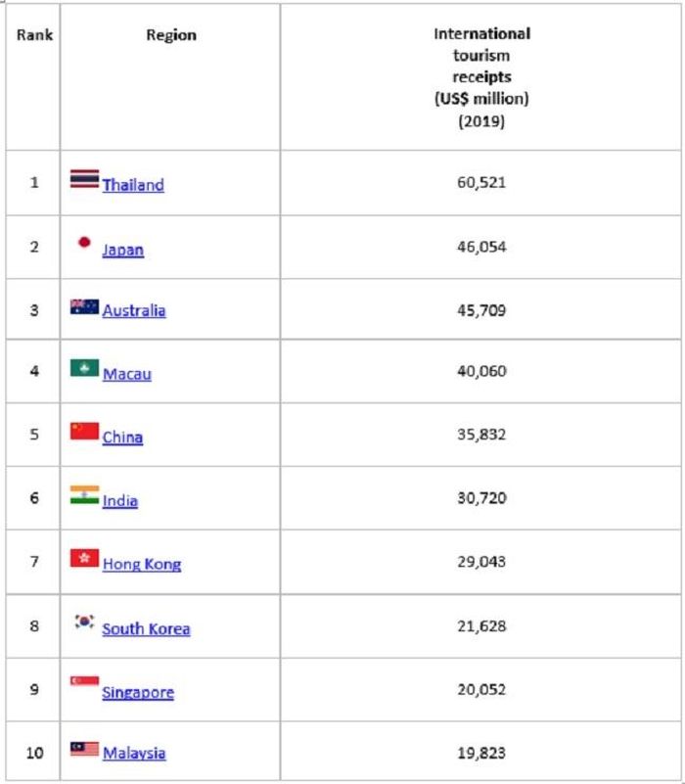Select Thailand's 60,521 receipts cell
The width and height of the screenshot is (685, 784).
pyautogui.click(x=481, y=183)
